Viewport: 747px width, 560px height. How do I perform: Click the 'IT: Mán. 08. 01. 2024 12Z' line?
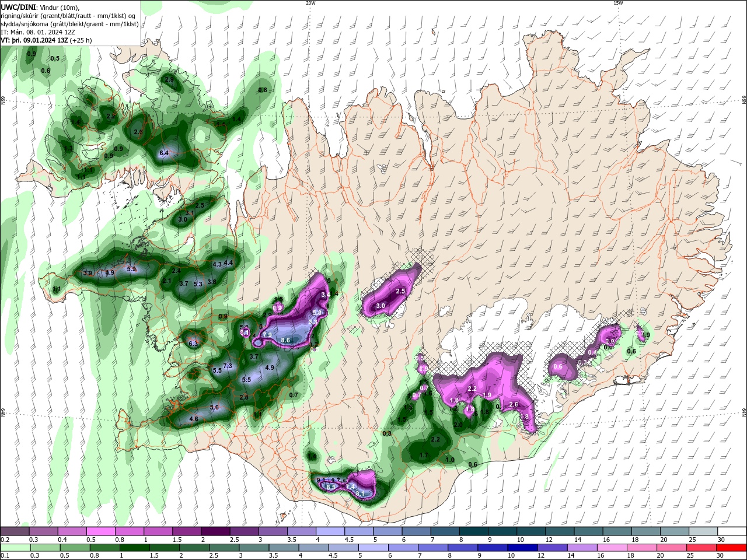pyautogui.click(x=37, y=32)
